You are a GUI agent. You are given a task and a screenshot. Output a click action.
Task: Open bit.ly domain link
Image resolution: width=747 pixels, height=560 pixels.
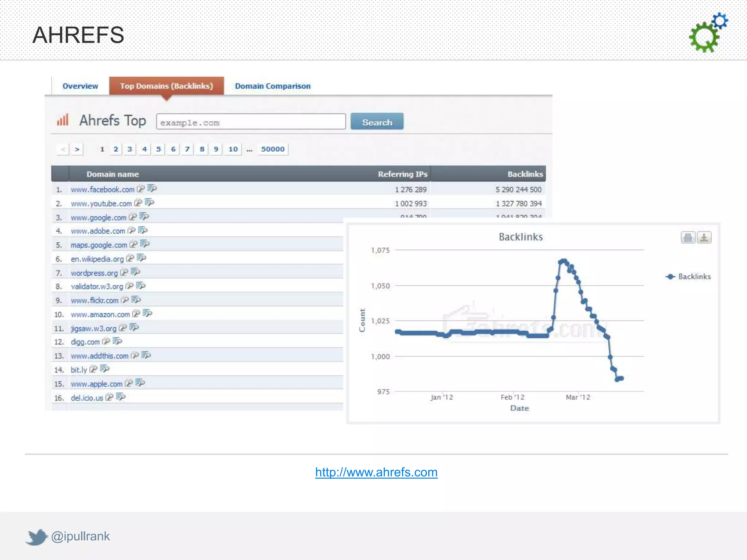[79, 370]
